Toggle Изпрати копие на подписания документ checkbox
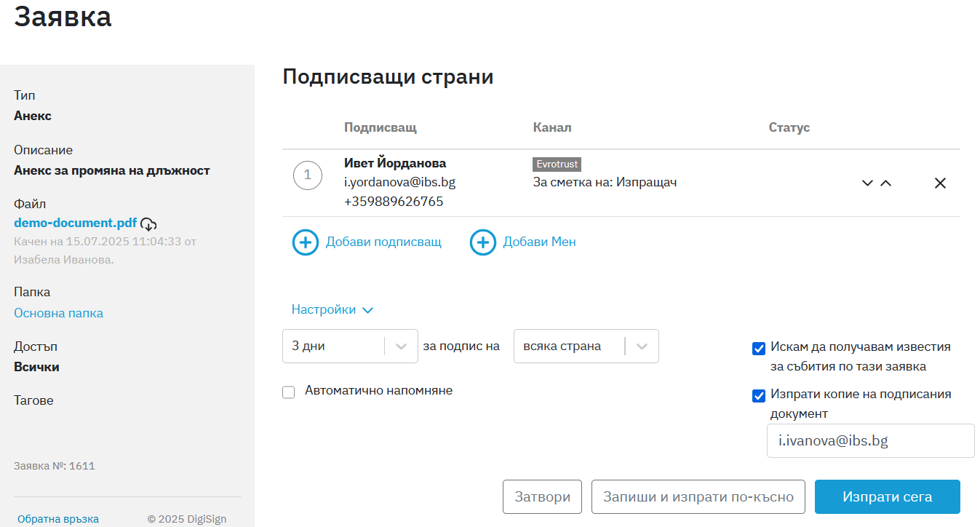The width and height of the screenshot is (980, 527). pos(759,396)
